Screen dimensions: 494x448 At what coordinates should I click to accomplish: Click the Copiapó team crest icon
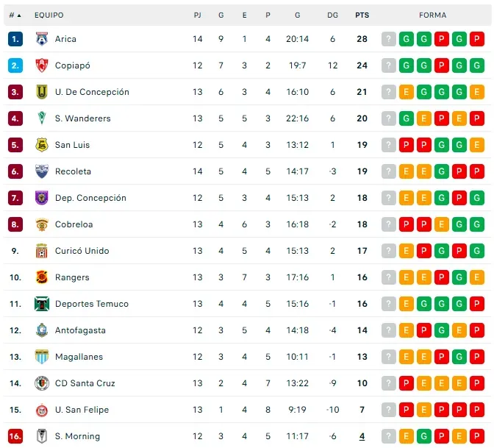pyautogui.click(x=42, y=65)
